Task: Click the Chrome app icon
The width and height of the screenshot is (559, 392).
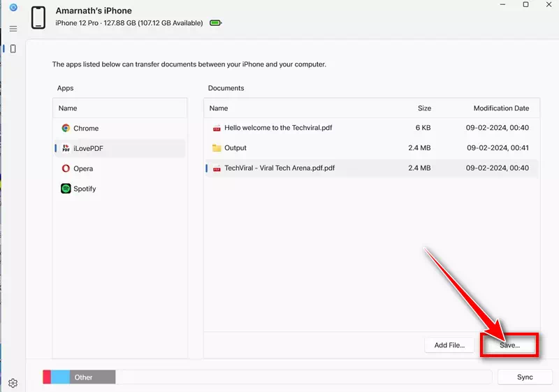Action: (x=66, y=128)
